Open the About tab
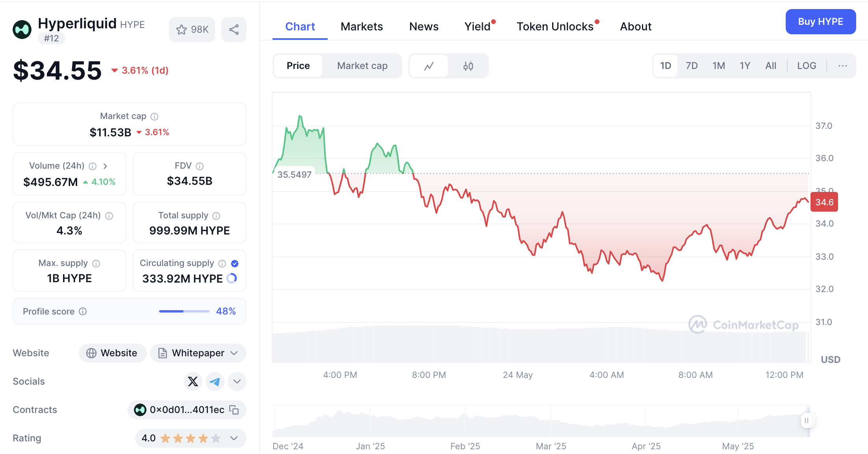The height and width of the screenshot is (454, 868). tap(636, 26)
